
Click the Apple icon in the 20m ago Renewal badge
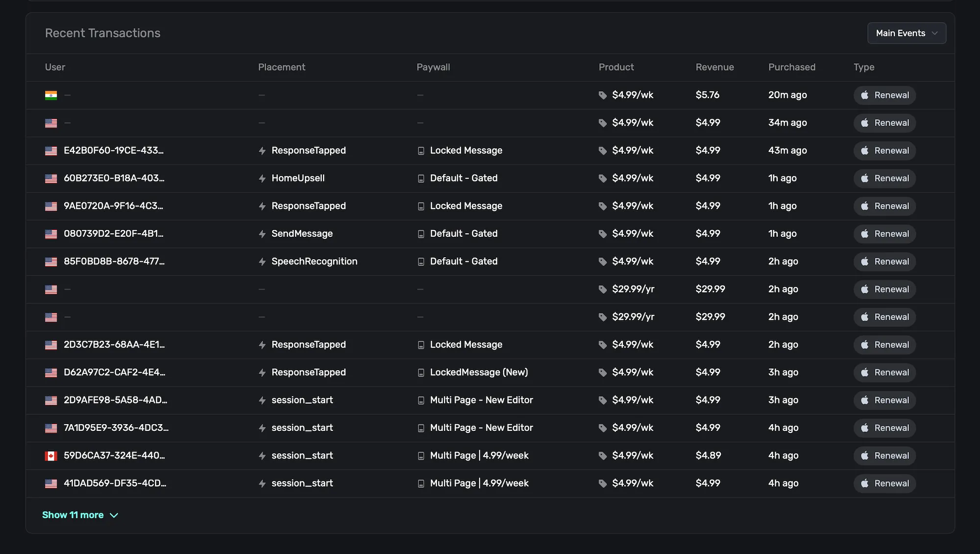pyautogui.click(x=865, y=95)
